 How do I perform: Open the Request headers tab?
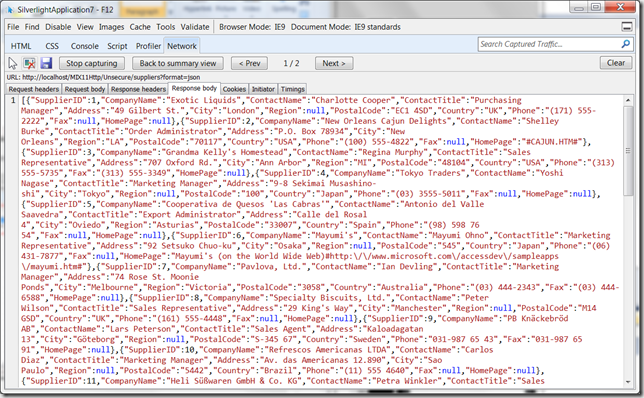pyautogui.click(x=34, y=89)
